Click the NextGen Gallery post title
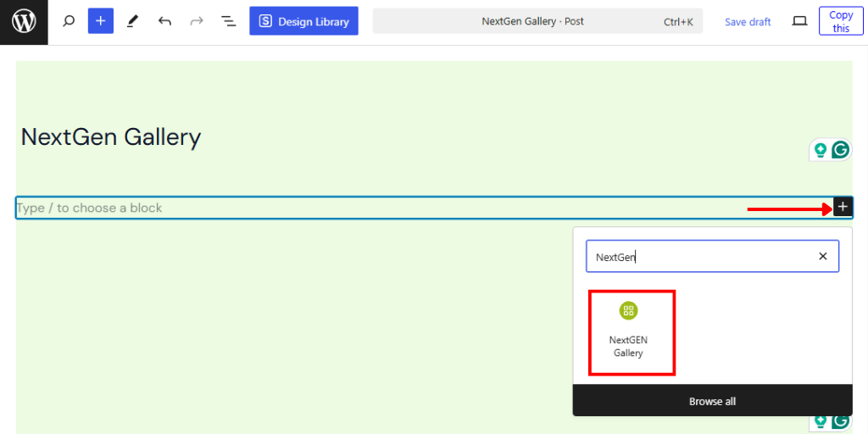Image resolution: width=868 pixels, height=434 pixels. coord(111,137)
